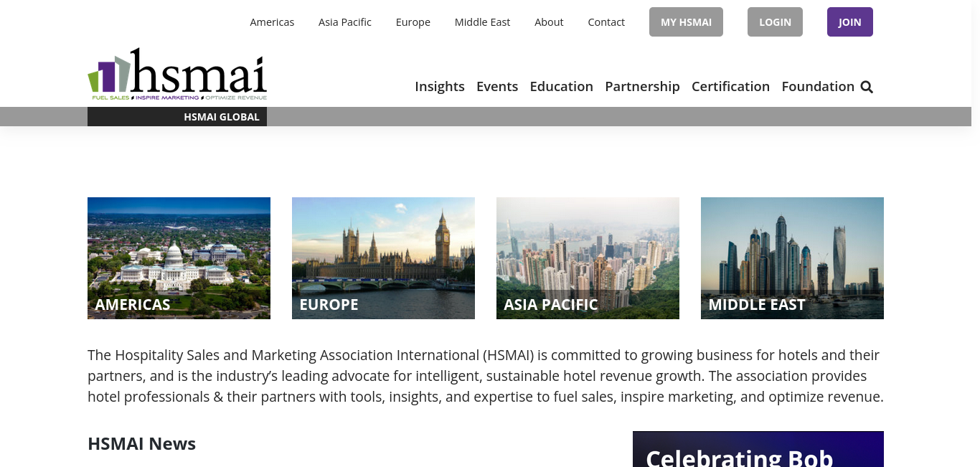Open the Asia Pacific region image tile
The width and height of the screenshot is (980, 467).
588,258
